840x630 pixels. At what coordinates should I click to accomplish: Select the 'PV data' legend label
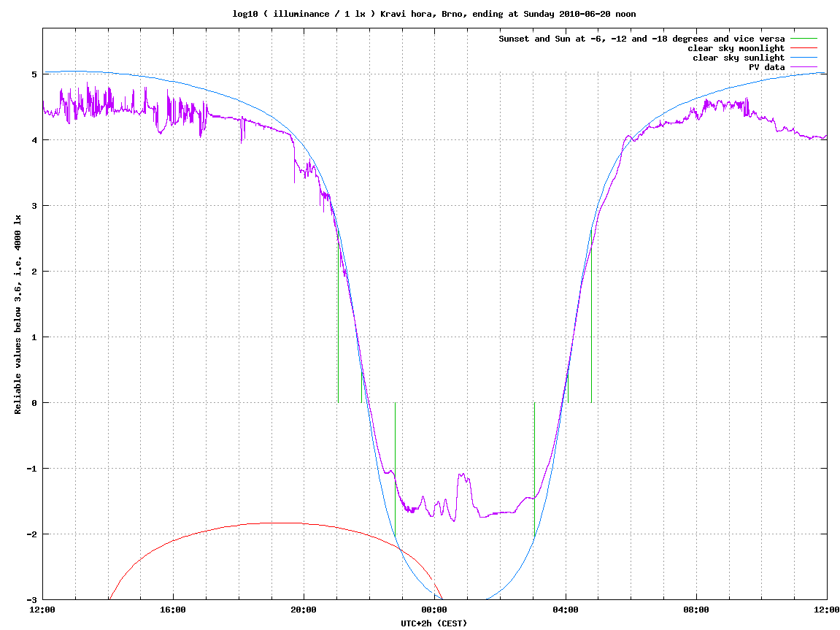pyautogui.click(x=766, y=67)
